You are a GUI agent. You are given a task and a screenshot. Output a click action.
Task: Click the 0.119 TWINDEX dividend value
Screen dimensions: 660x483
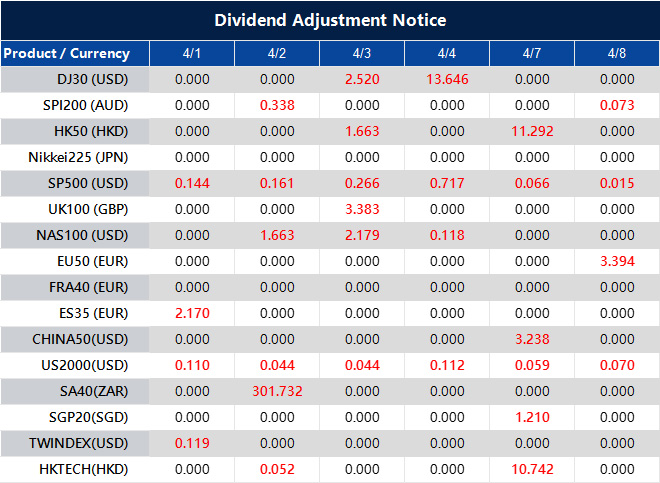click(192, 443)
